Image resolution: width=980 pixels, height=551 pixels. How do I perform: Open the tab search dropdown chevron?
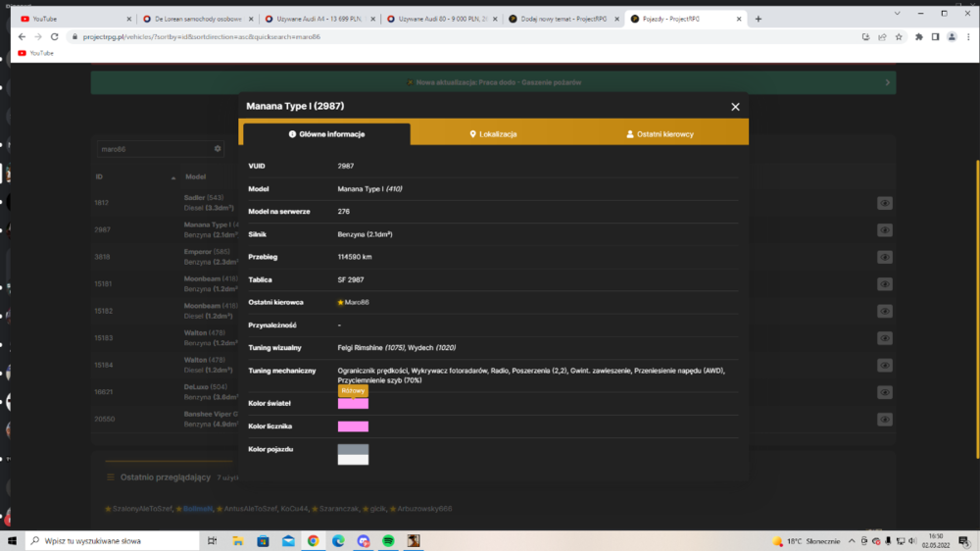[x=897, y=13]
